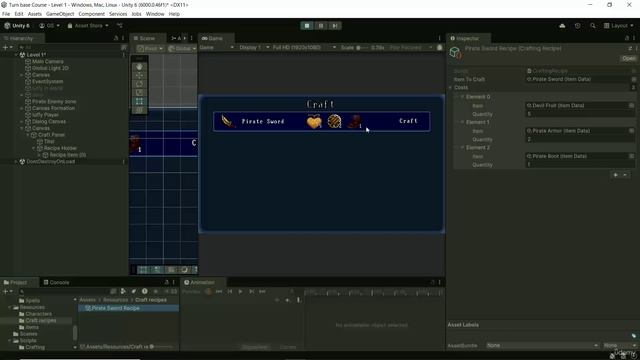Go to first keyframe in Animation window
The image size is (640, 360).
(x=219, y=291)
